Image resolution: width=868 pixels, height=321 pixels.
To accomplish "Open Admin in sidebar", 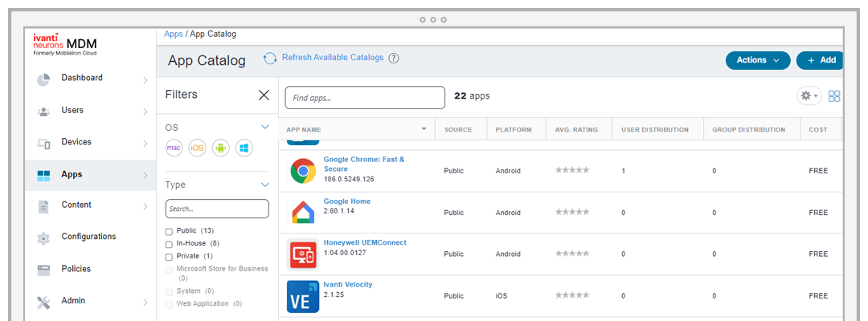I will pos(73,301).
